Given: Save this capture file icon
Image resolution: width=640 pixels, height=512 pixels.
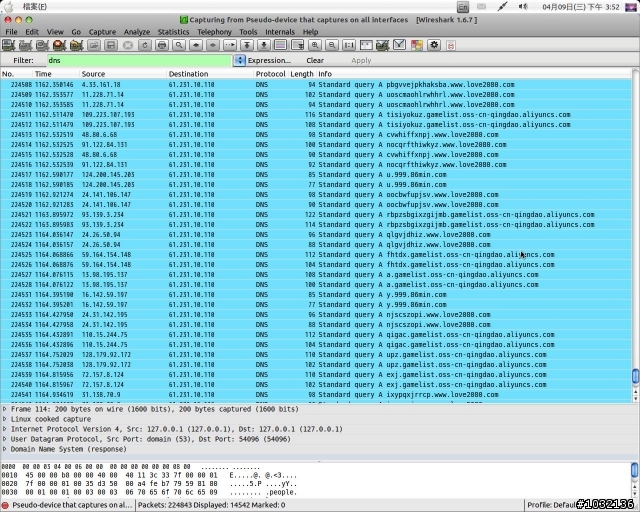Looking at the screenshot, I should point(111,45).
